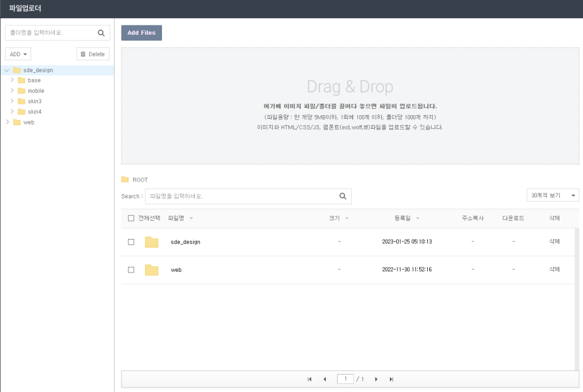This screenshot has height=392, width=583.
Task: Check the sde_design row checkbox
Action: point(131,242)
